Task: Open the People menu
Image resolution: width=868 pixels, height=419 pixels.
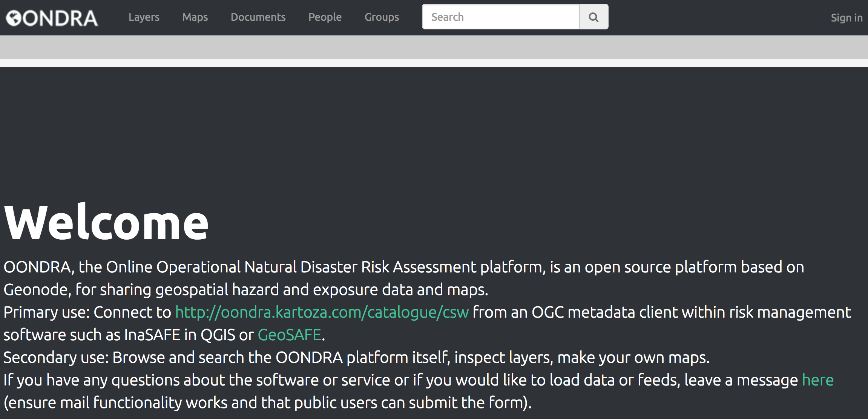Action: (325, 17)
